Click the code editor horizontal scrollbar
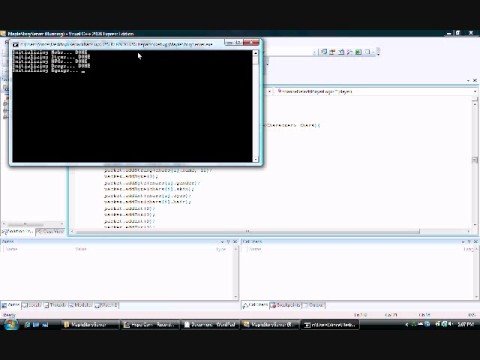480x360 pixels. tap(247, 231)
